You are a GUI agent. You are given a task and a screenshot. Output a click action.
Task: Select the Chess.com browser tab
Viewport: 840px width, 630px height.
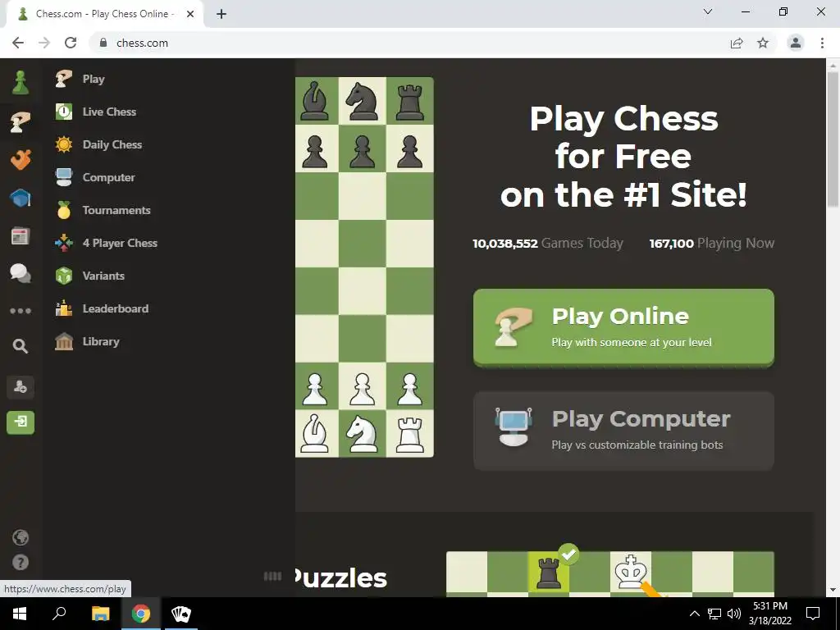(104, 14)
